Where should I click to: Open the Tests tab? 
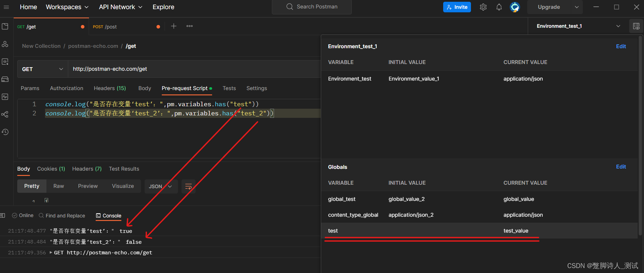coord(229,88)
